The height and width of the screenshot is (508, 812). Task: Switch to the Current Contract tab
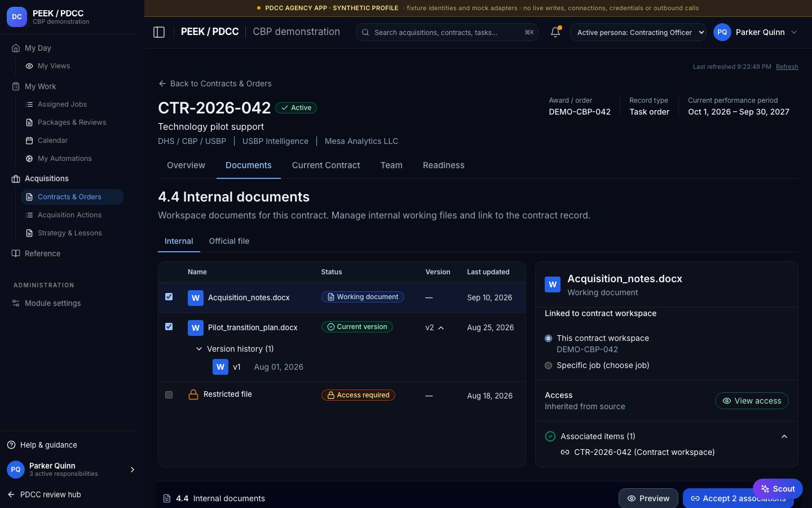(x=326, y=165)
